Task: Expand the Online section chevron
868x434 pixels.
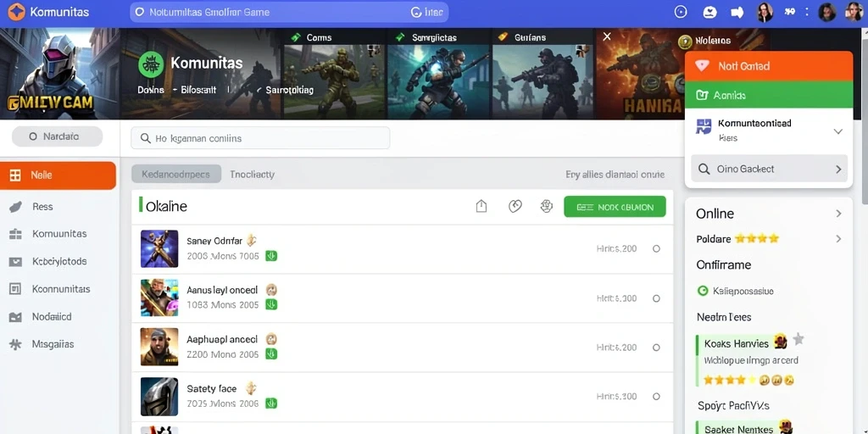Action: point(838,213)
